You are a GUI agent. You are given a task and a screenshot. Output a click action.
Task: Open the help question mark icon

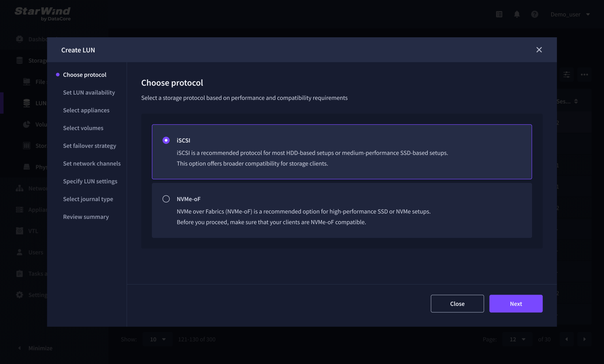[534, 14]
